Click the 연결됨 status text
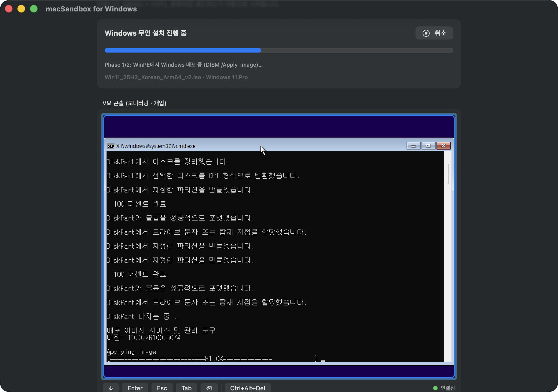Screen dimensions: 558x392 [448, 388]
